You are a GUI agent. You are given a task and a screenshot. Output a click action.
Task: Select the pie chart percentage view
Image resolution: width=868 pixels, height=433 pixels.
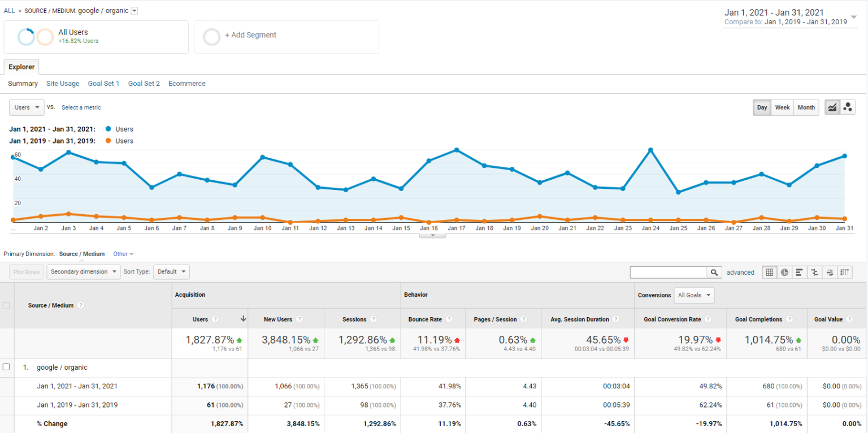(784, 272)
